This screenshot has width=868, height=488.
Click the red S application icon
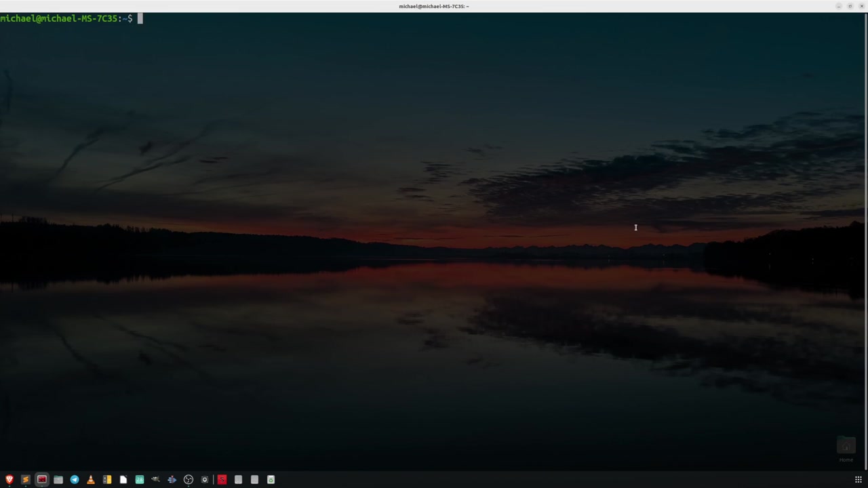222,480
